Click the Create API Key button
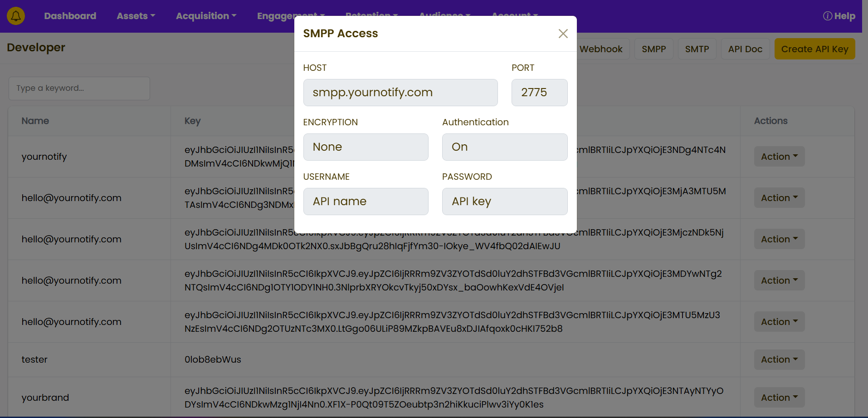 click(x=814, y=49)
